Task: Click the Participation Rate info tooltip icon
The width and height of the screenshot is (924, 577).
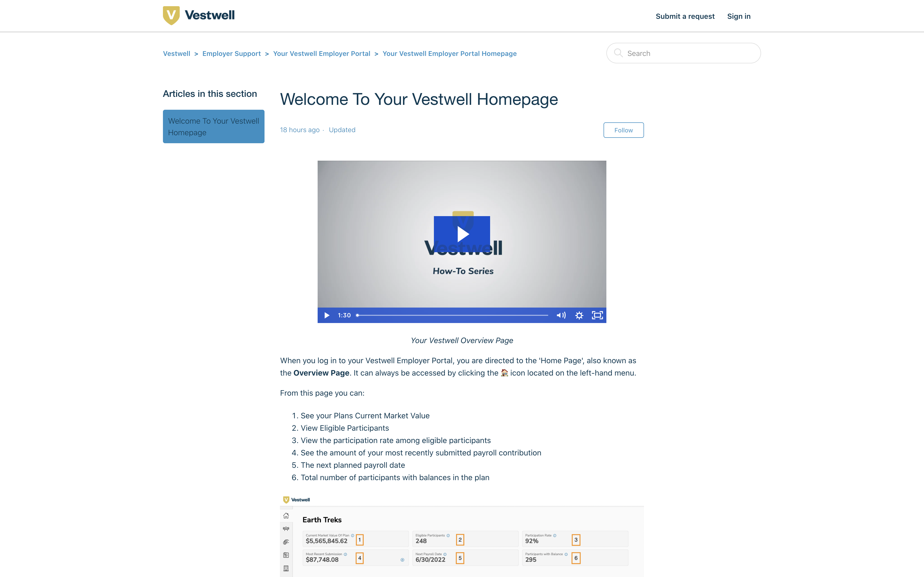Action: click(555, 536)
